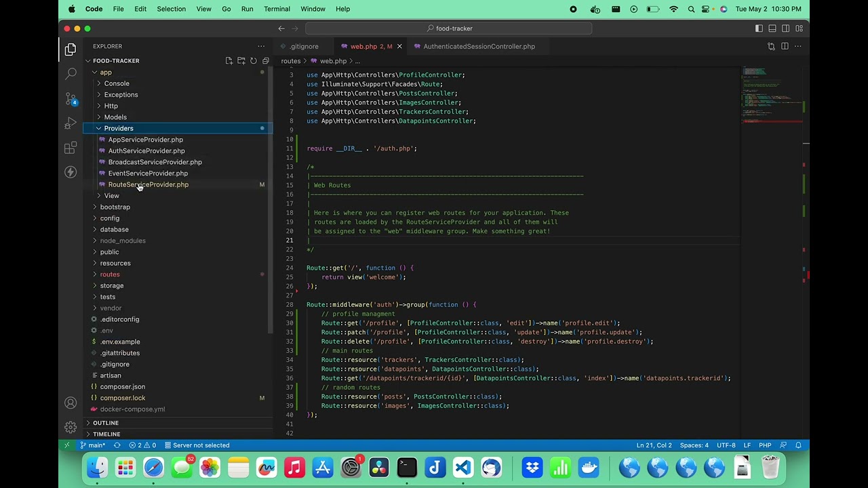Open the Selection menu
This screenshot has width=868, height=488.
click(171, 9)
